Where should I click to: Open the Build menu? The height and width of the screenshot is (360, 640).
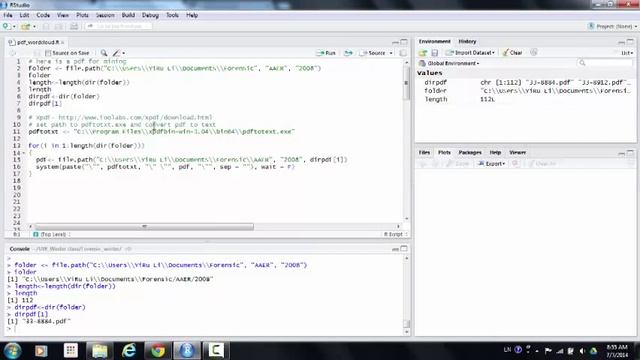[128, 15]
